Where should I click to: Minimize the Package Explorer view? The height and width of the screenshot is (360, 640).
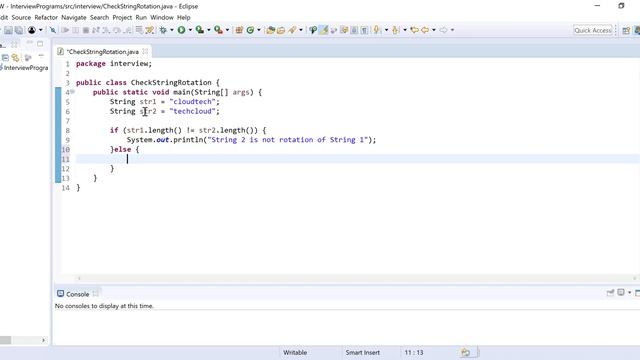tap(29, 43)
